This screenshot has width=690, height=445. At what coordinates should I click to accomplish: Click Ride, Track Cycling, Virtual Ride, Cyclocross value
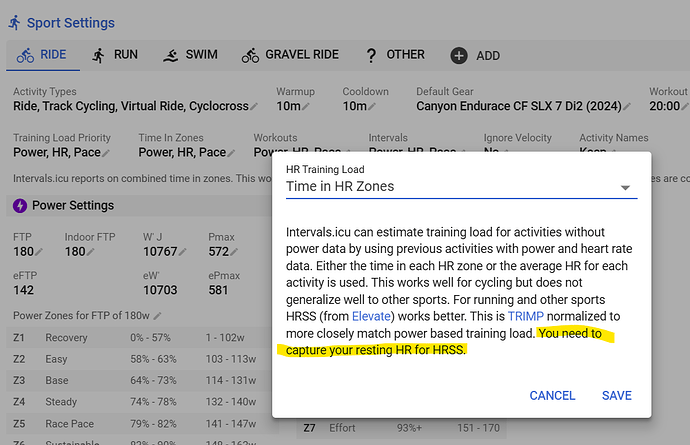[131, 107]
